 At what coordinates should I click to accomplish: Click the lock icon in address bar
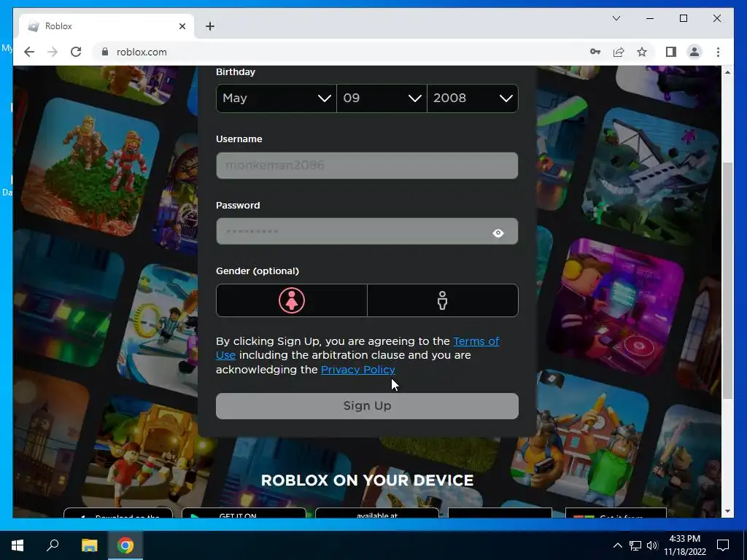tap(105, 52)
